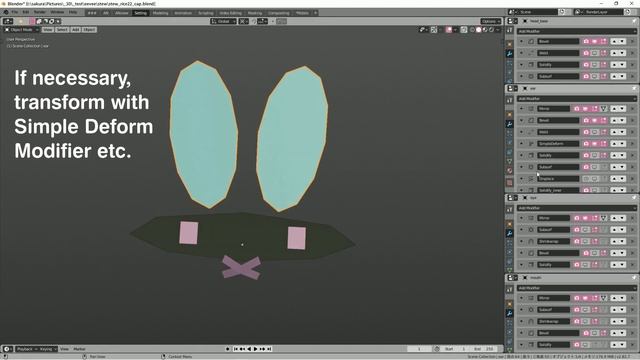Expand the SimpleDeform modifier settings

(x=521, y=144)
